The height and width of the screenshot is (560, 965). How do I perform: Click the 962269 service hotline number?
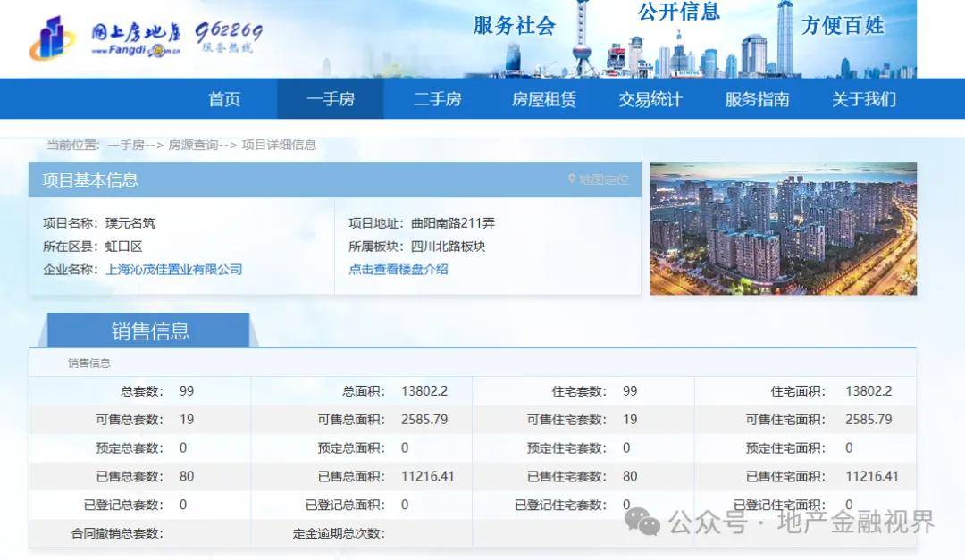(229, 33)
